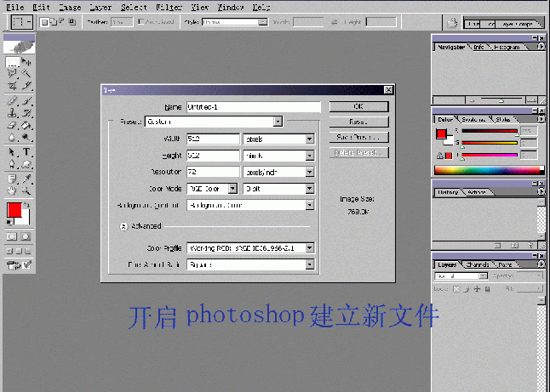Click OK in the New dialog
This screenshot has width=550, height=392.
point(358,106)
